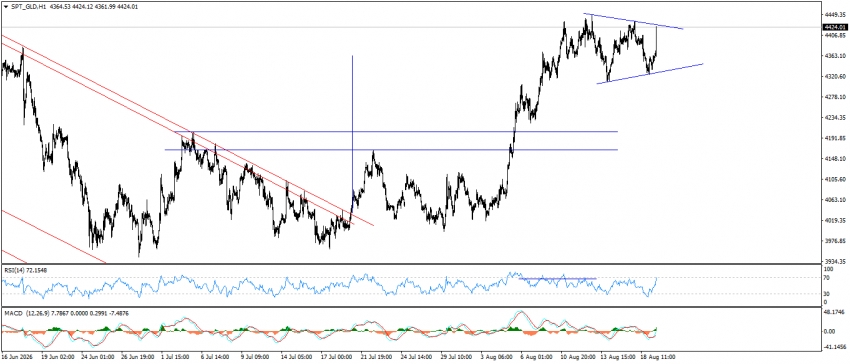Click the 3934.35 price scale label
Screen dimensions: 850x364
click(x=835, y=260)
